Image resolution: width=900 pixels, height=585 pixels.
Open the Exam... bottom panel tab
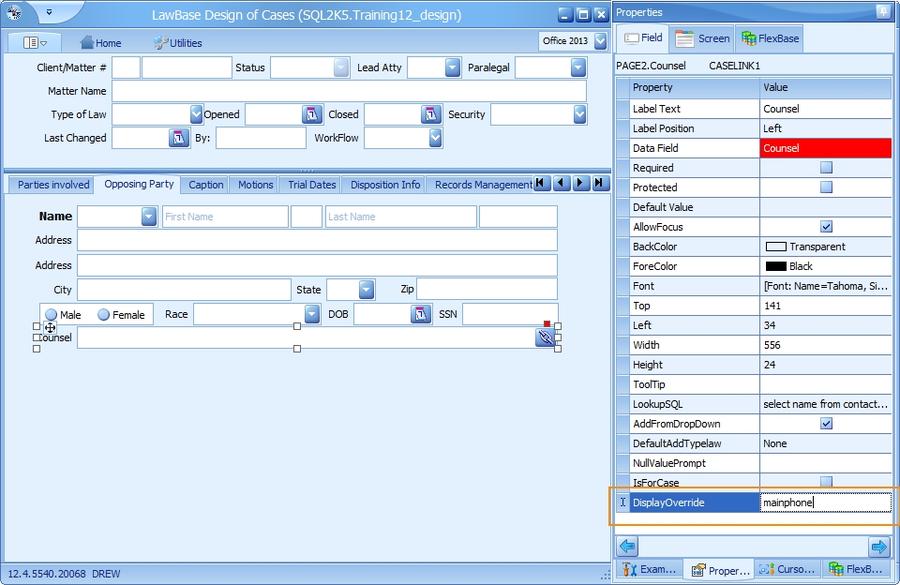[x=650, y=569]
